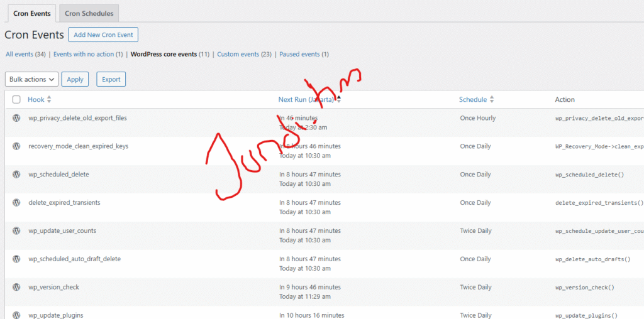This screenshot has height=319, width=644.
Task: Click sort arrows next to Schedule column
Action: [492, 99]
